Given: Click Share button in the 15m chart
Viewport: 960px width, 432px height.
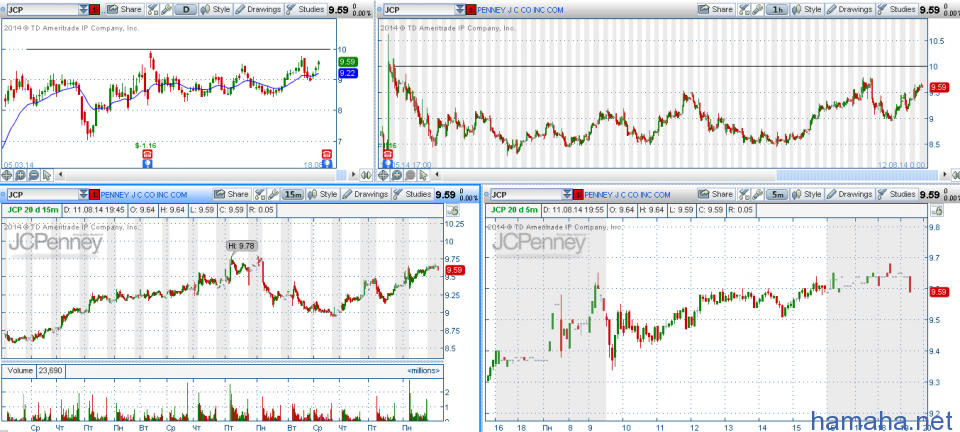Looking at the screenshot, I should tap(231, 194).
